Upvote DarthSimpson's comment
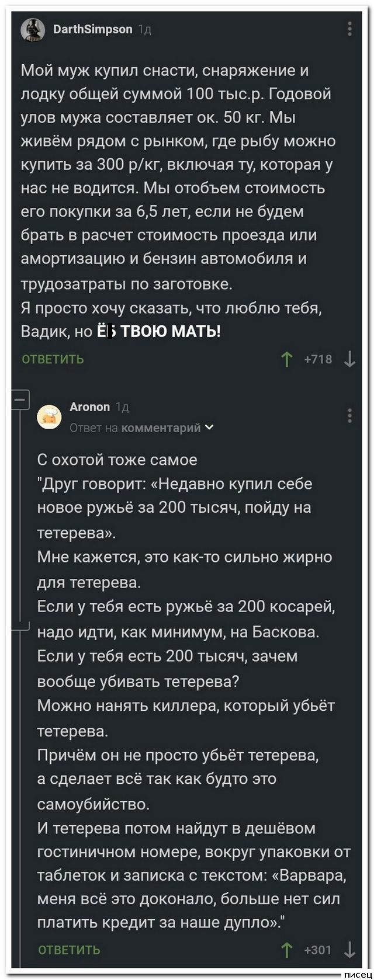 tap(287, 359)
